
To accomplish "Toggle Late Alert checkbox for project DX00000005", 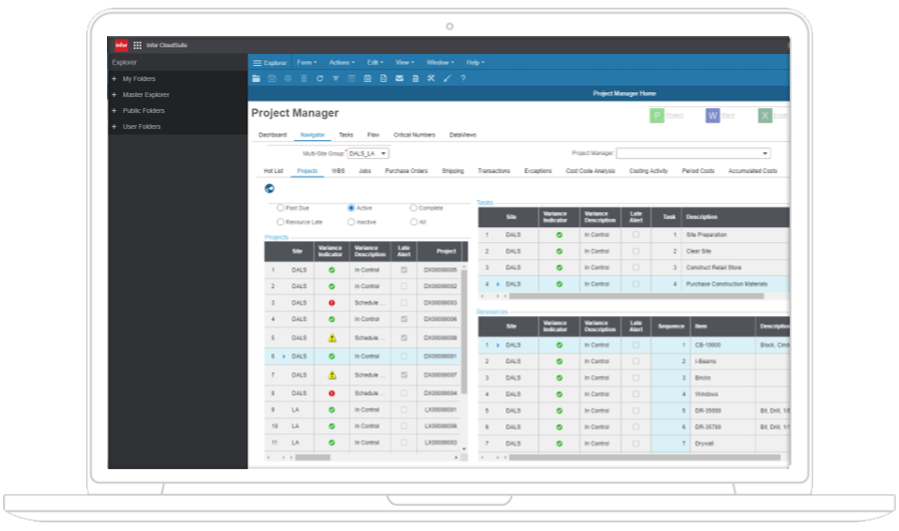I will point(404,270).
